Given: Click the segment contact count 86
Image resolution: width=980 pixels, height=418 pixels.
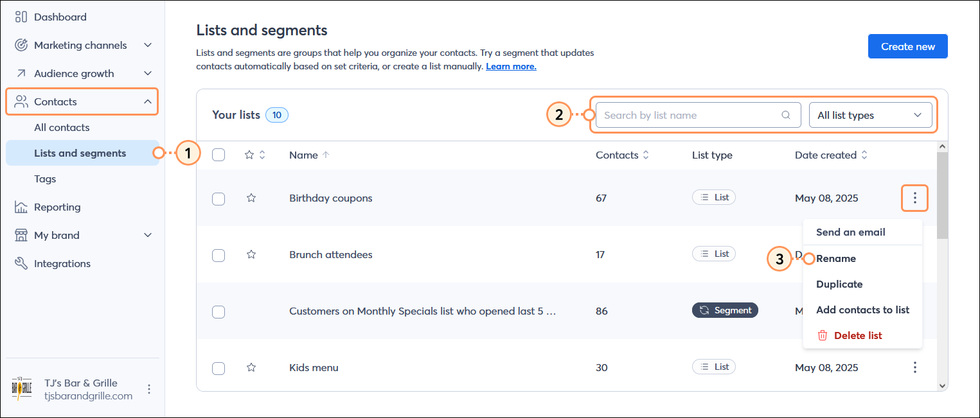Looking at the screenshot, I should click(x=601, y=311).
